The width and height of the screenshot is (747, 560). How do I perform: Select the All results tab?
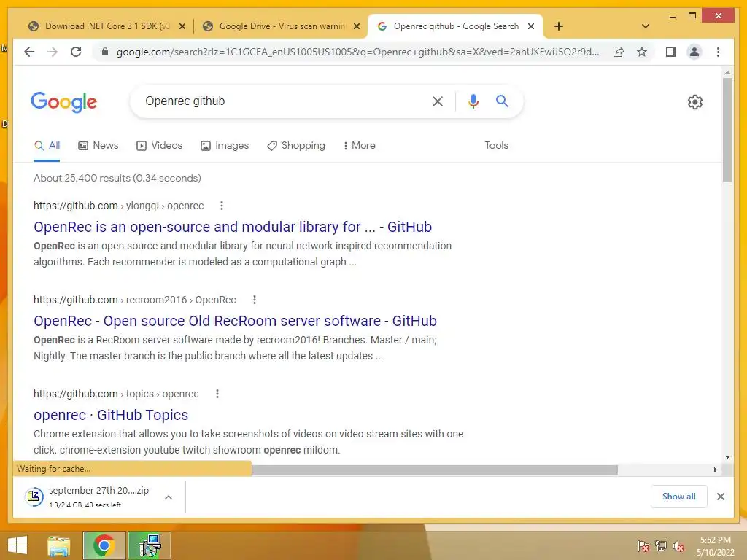[x=47, y=145]
